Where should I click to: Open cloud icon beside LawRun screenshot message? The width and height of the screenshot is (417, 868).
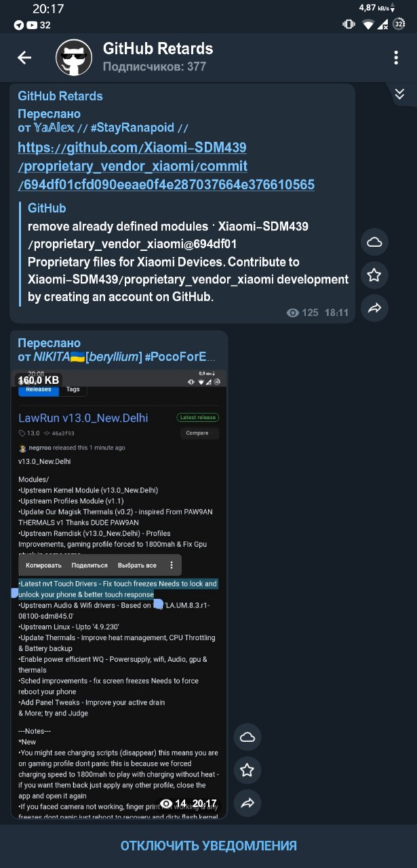click(247, 737)
